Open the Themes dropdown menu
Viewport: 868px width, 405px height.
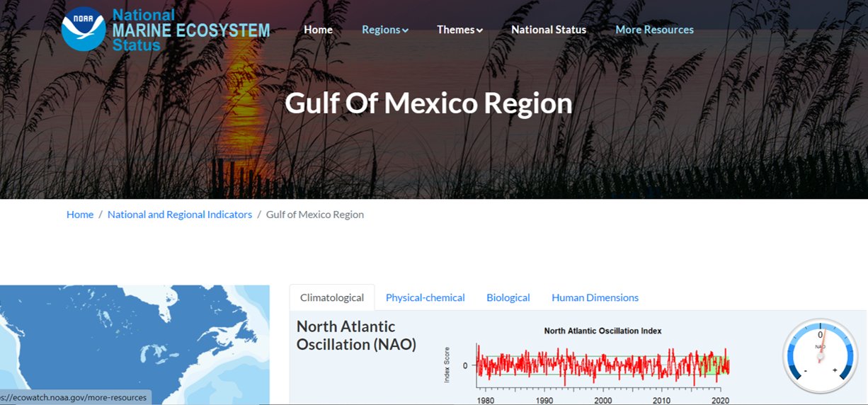tap(459, 30)
